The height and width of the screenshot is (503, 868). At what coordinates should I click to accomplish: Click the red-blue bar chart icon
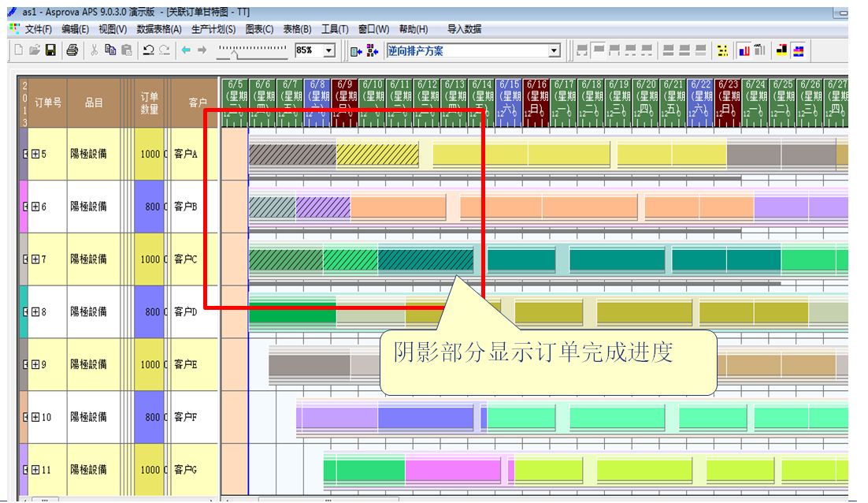point(743,50)
